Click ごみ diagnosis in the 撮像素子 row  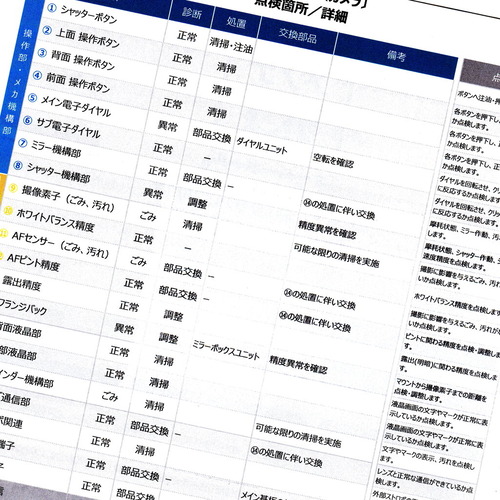tap(148, 216)
